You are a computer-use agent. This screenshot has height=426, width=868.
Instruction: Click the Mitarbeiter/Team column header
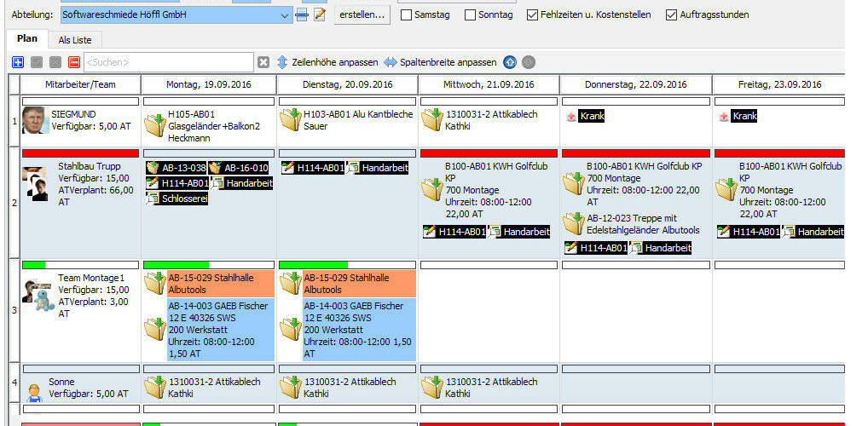coord(81,84)
